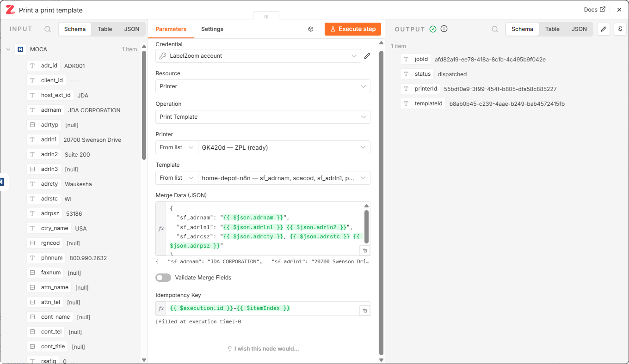Screen dimensions: 629x364
Task: Click the Idempotency Key input field
Action: pos(263,309)
